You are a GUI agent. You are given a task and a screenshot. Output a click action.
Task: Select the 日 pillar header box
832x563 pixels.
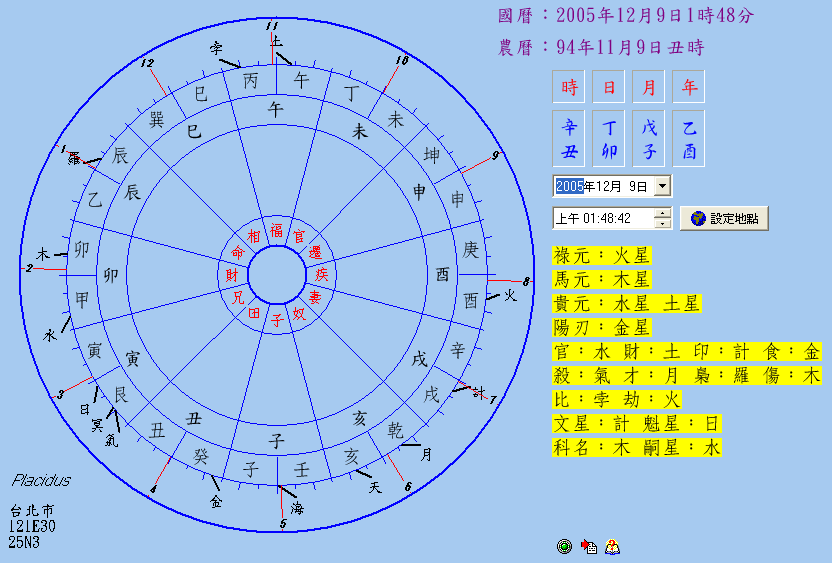tap(609, 86)
